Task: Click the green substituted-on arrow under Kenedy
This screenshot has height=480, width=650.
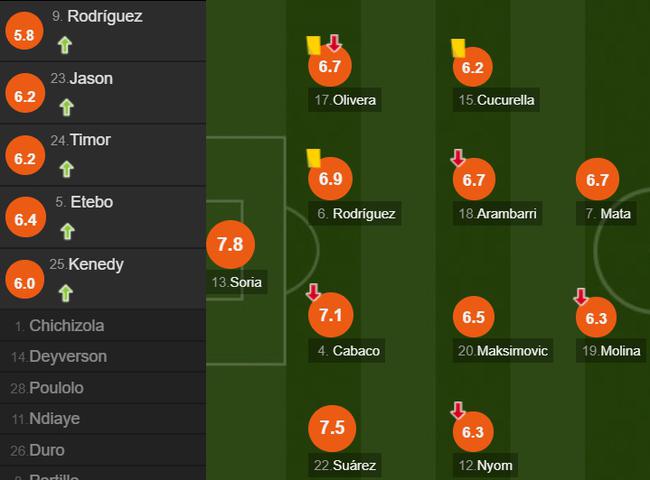Action: pos(66,293)
